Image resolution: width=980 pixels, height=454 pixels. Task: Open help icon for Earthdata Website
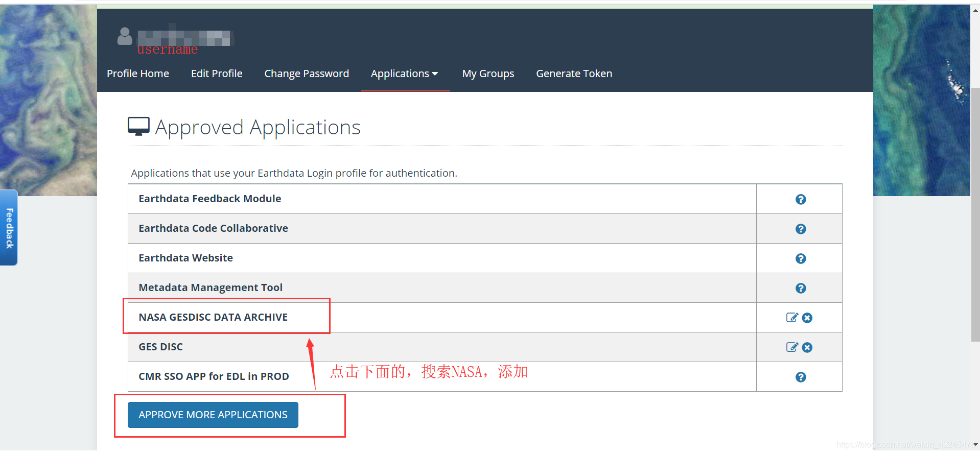[800, 258]
